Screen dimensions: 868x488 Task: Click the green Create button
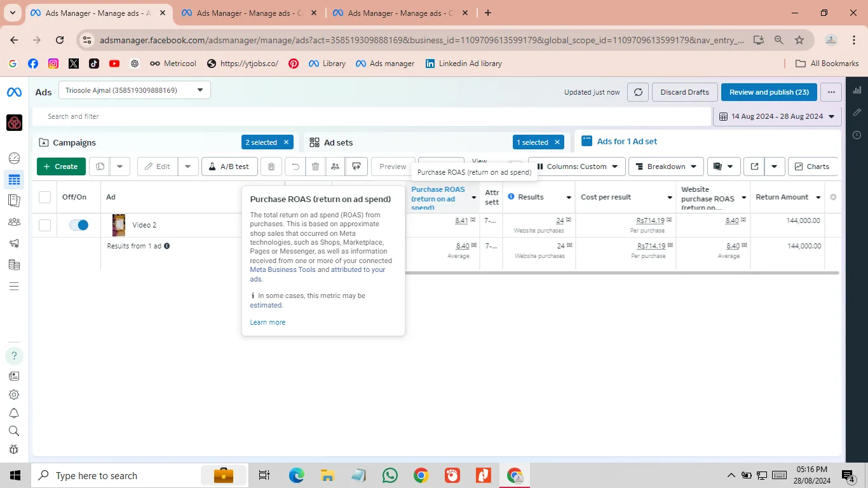tap(61, 166)
